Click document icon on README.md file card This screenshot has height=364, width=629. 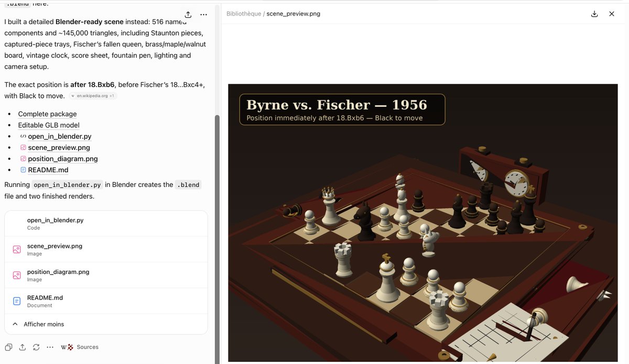17,301
